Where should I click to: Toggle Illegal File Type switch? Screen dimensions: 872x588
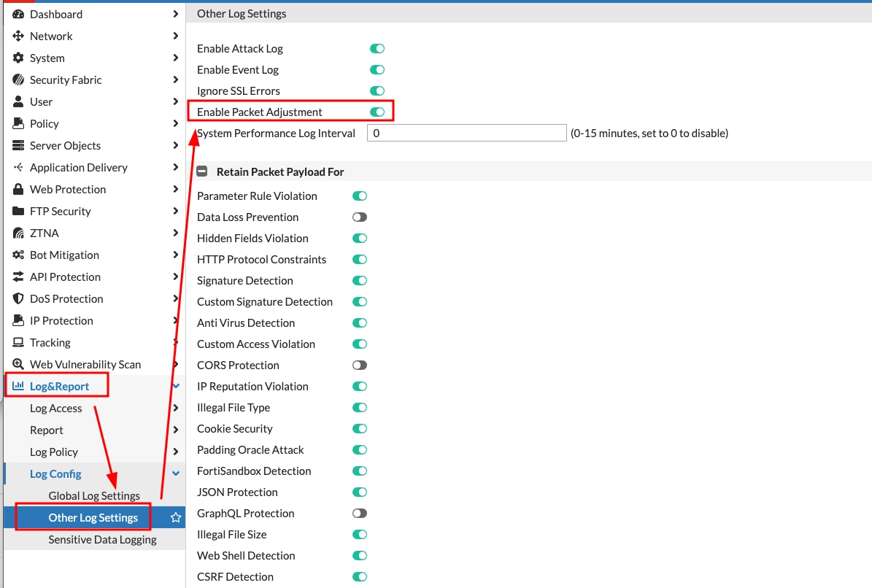(x=360, y=407)
